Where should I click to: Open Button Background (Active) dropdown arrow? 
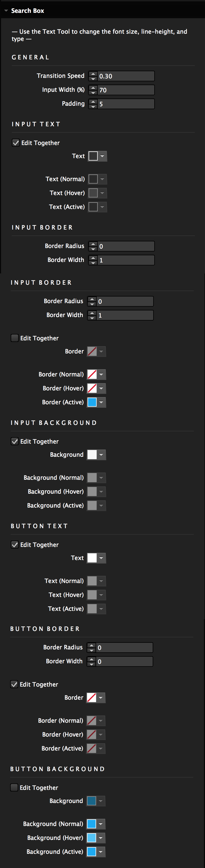[x=101, y=851]
